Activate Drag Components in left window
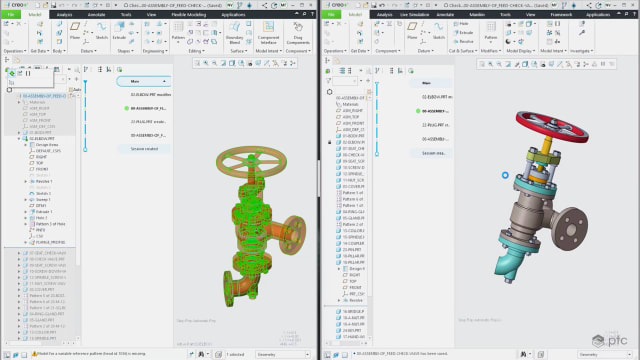This screenshot has height=360, width=640. (298, 33)
